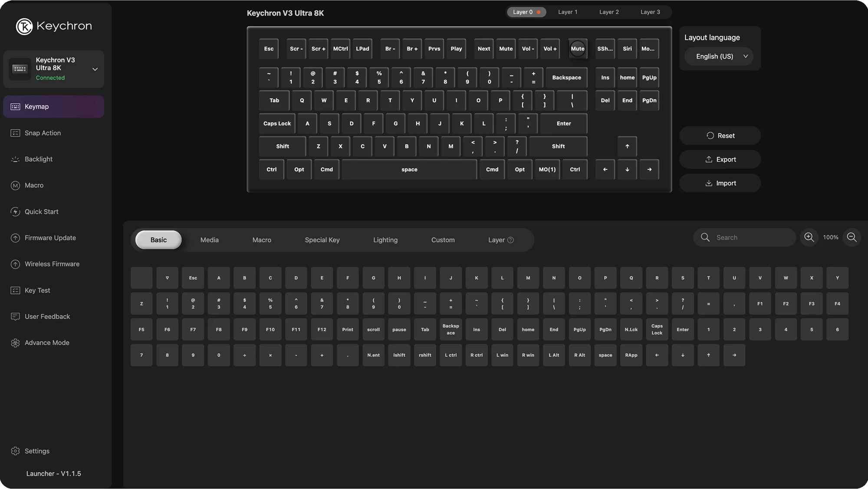Select the space bar on keyboard layout
This screenshot has width=868, height=489.
[409, 169]
